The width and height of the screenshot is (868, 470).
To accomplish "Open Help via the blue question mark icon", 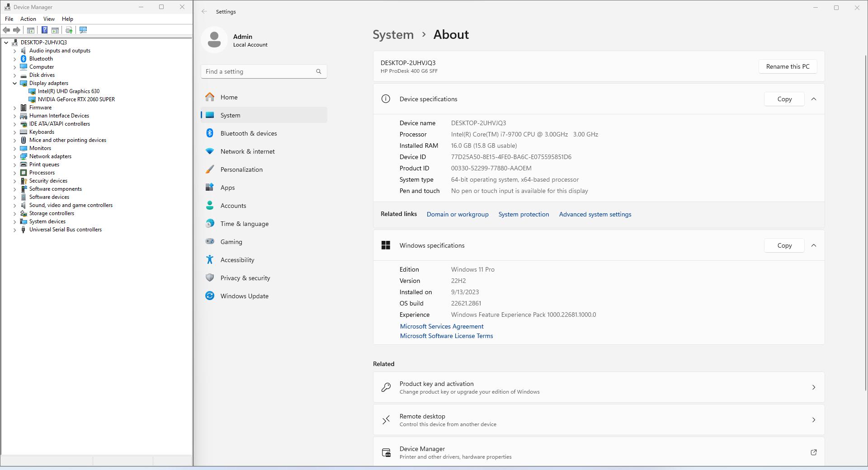I will [44, 30].
